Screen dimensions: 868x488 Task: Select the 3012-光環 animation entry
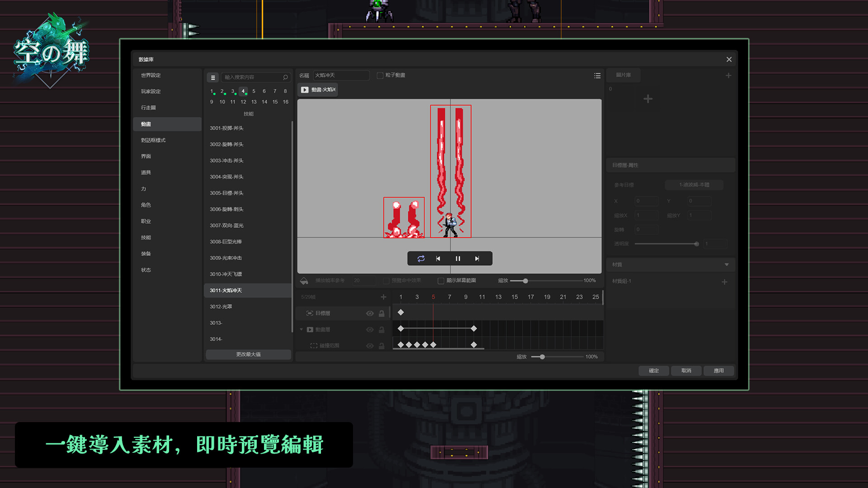click(x=221, y=306)
